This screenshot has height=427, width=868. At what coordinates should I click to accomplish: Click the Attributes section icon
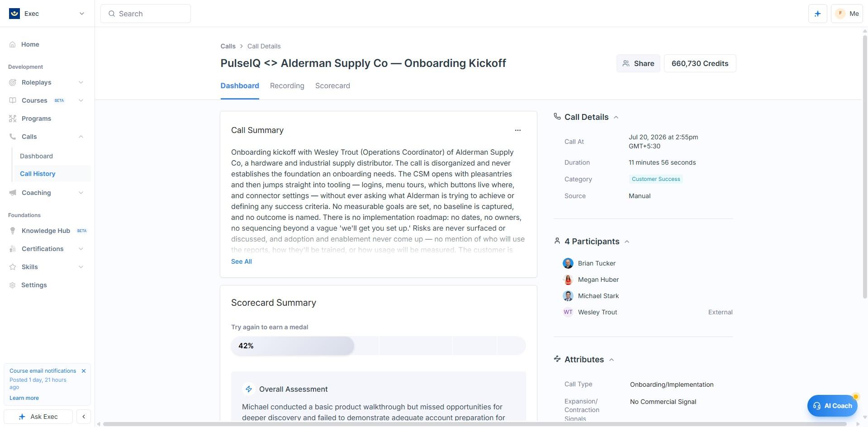point(557,359)
